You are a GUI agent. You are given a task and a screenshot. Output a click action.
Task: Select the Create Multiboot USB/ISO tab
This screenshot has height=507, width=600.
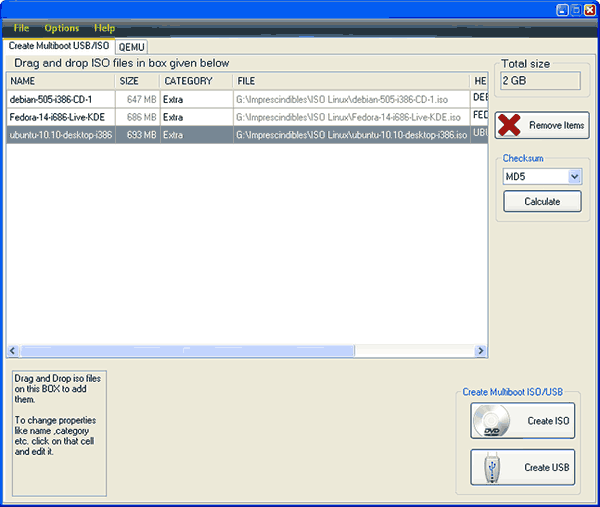pyautogui.click(x=58, y=46)
